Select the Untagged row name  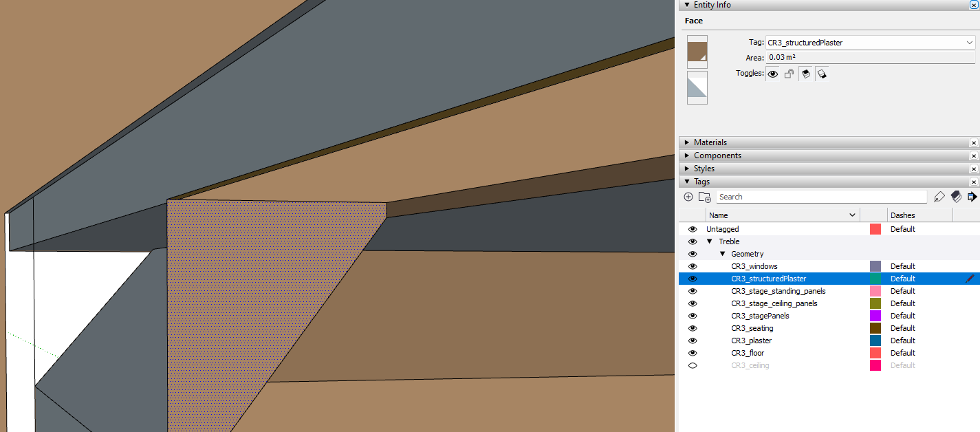[722, 229]
